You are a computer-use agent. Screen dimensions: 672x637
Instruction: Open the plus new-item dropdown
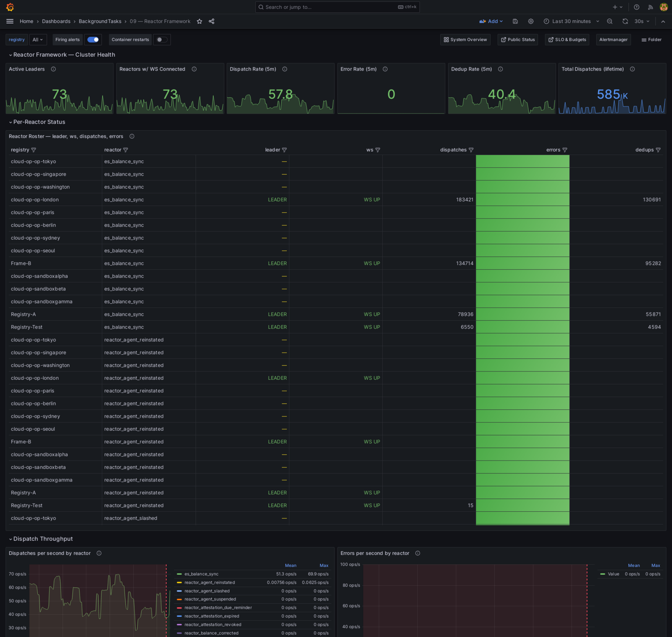pyautogui.click(x=617, y=7)
